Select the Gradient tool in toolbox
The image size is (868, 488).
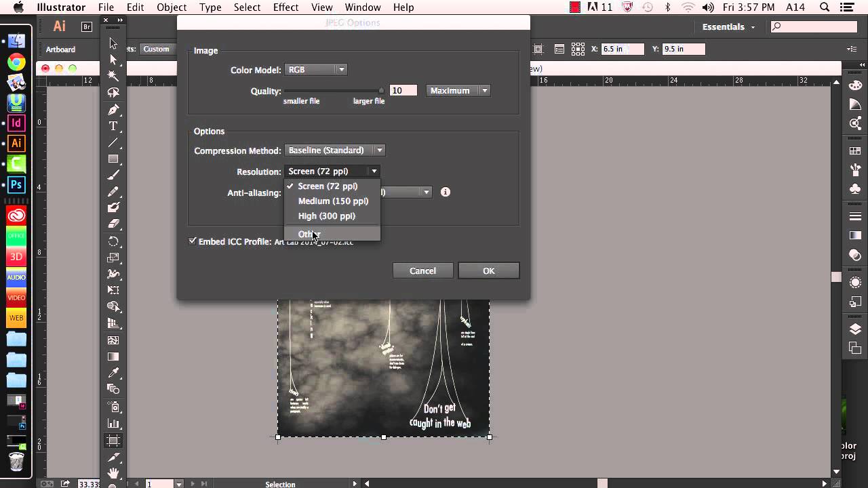click(x=113, y=357)
